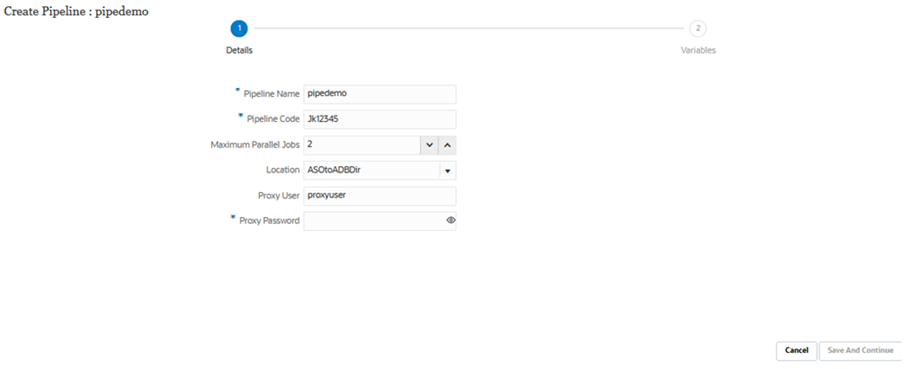Click the Cancel button

[x=797, y=350]
